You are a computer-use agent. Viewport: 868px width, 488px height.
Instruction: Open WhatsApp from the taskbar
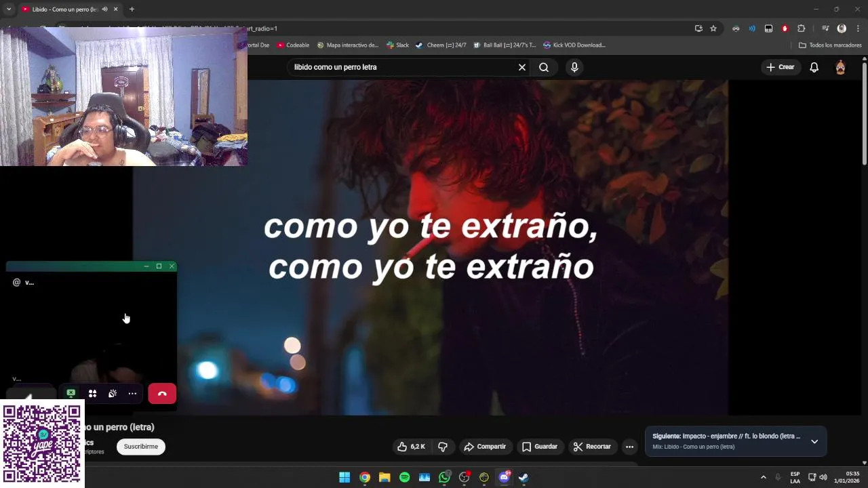click(x=444, y=477)
